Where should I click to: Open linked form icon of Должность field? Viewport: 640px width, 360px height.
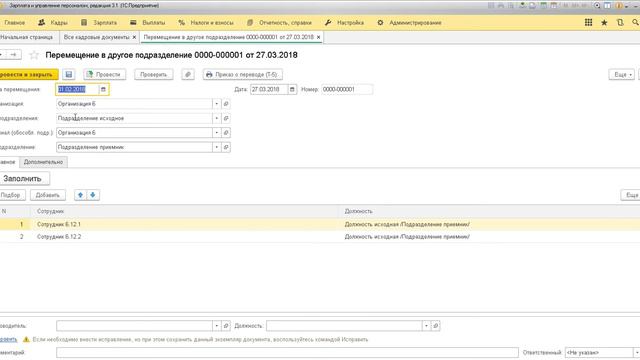(436, 326)
